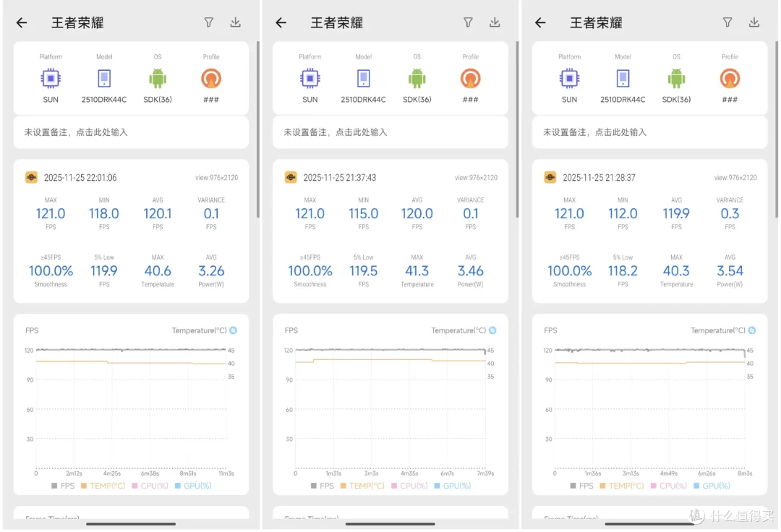Tap the Android SDK(36) icon in left panel
The height and width of the screenshot is (532, 781).
pos(158,78)
